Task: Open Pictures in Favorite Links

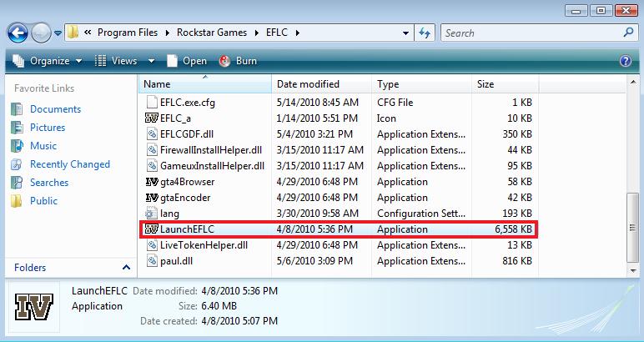Action: tap(48, 128)
